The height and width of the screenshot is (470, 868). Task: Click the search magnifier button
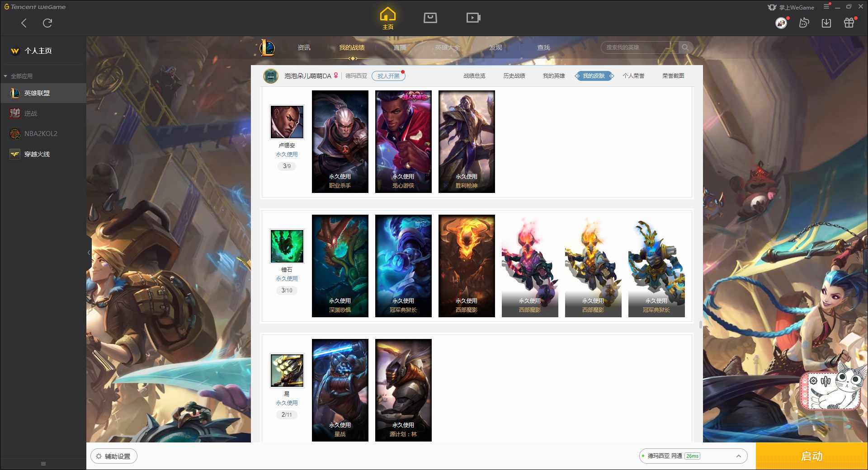click(685, 47)
